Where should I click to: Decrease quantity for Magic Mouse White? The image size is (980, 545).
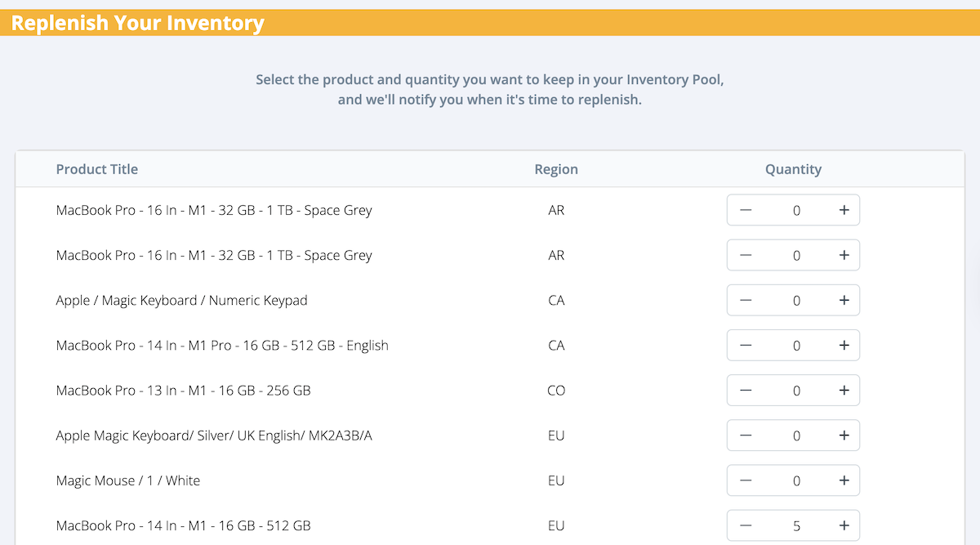745,481
